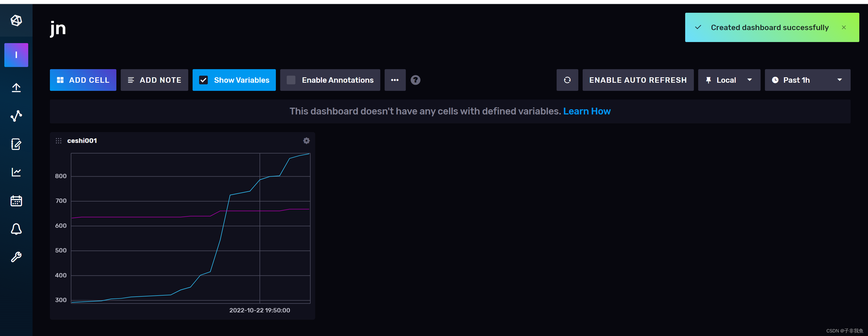The image size is (868, 336).
Task: Open ceshi001 cell gear settings
Action: coord(306,141)
